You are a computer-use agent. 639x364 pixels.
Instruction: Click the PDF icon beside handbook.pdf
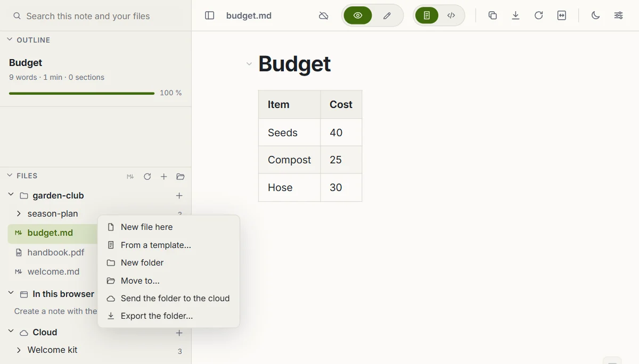[19, 252]
